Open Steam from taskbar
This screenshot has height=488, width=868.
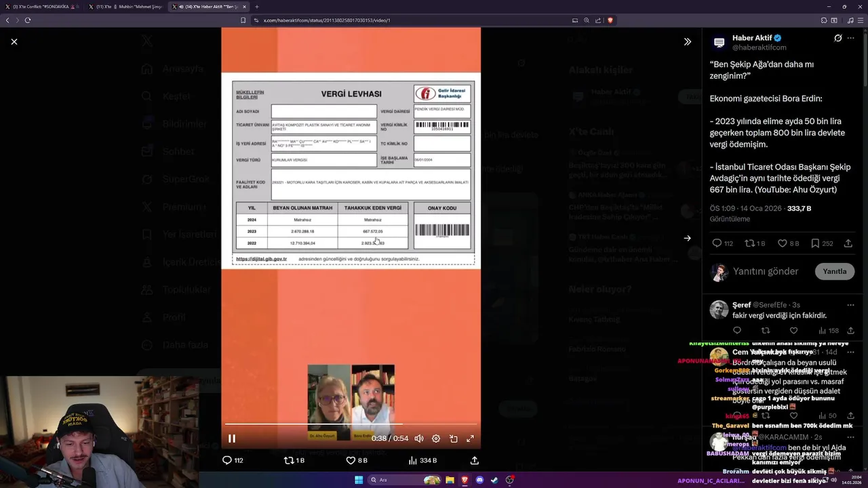(494, 480)
